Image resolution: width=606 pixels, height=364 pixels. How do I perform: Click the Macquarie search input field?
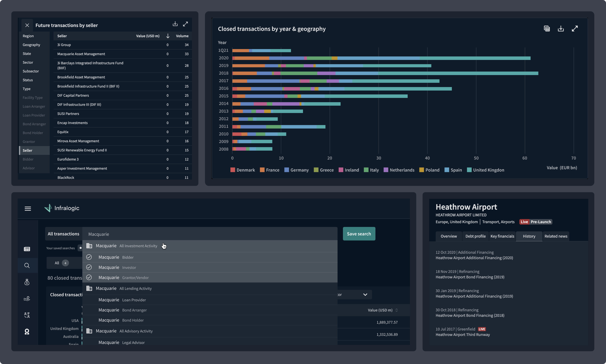click(x=210, y=234)
